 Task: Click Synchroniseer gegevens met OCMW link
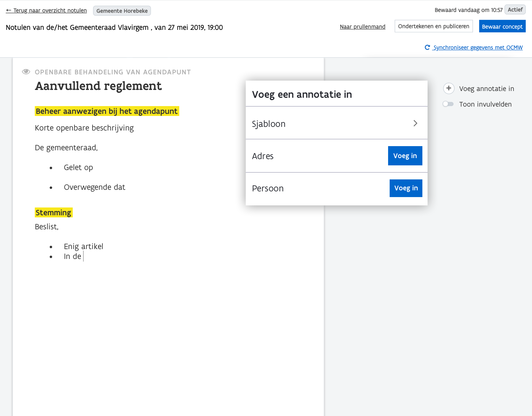(478, 48)
